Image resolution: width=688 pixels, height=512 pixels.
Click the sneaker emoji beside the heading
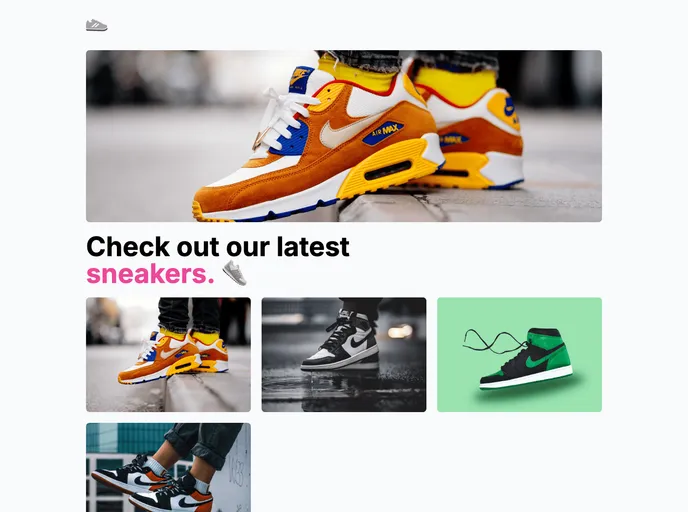coord(235,273)
